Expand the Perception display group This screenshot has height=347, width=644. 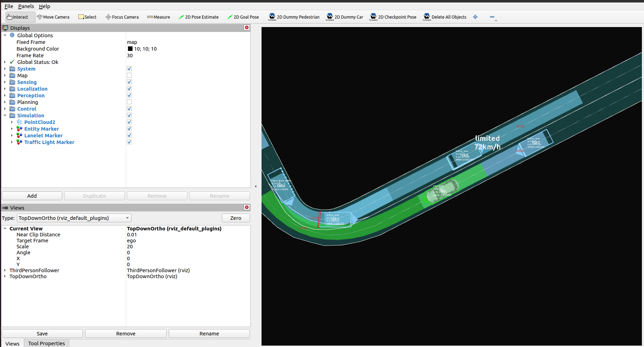click(x=5, y=96)
